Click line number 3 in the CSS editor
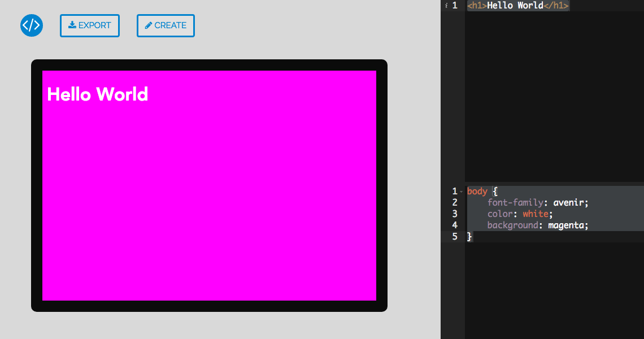 click(x=455, y=214)
